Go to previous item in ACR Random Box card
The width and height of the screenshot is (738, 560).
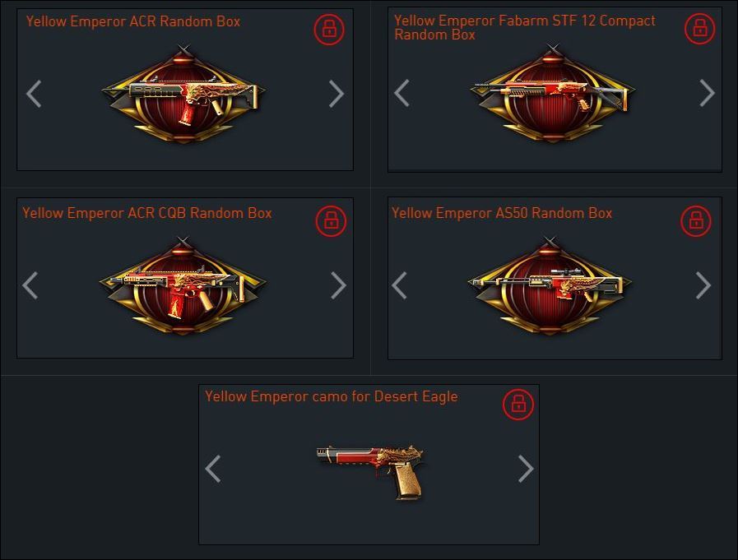[34, 94]
